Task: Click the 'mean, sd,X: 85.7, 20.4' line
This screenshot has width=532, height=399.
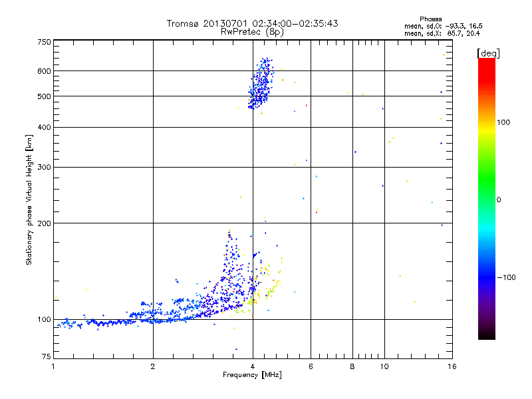Action: tap(442, 33)
